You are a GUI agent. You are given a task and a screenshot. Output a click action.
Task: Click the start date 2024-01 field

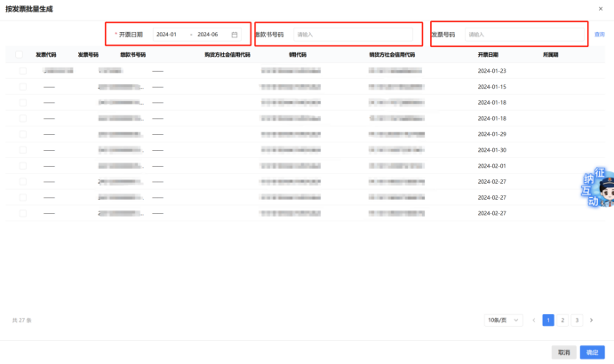point(167,35)
